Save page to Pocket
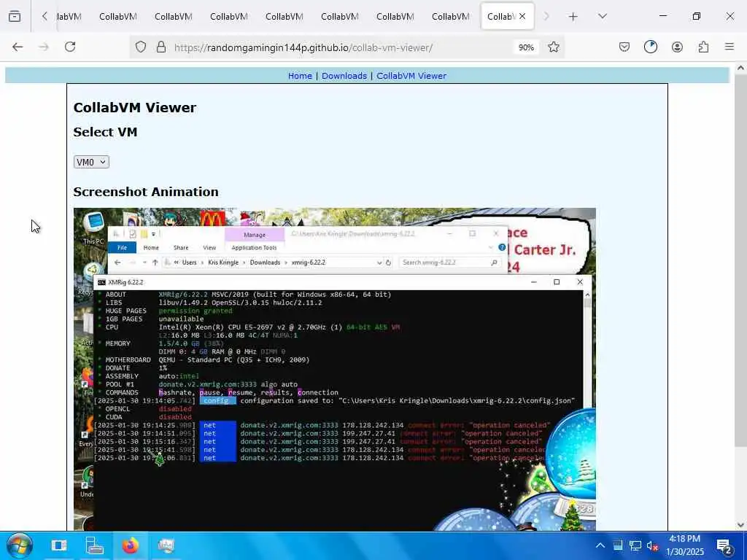Image resolution: width=747 pixels, height=560 pixels. tap(624, 47)
